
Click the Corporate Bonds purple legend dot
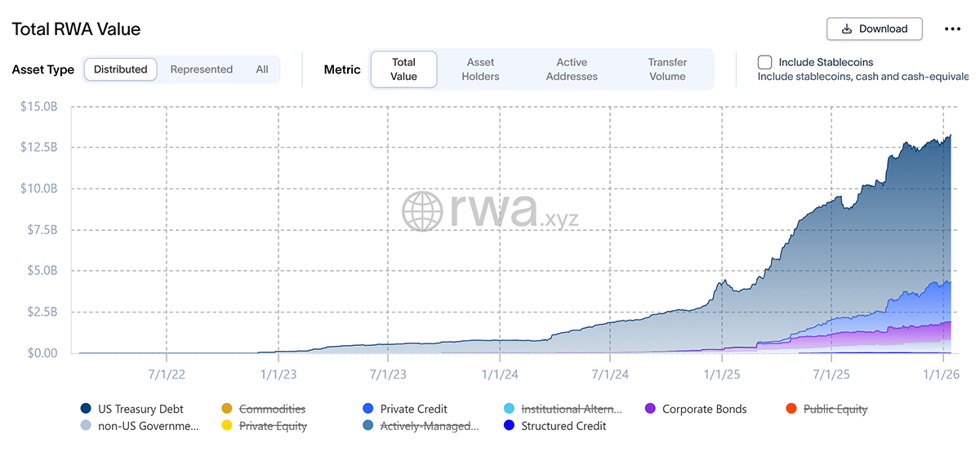[650, 409]
